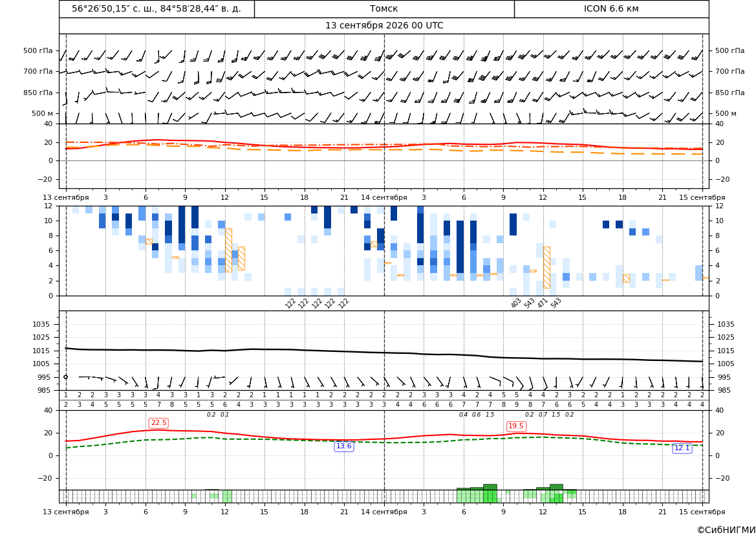Click the 500 м level label on left
Image resolution: width=756 pixels, height=535 pixels.
click(43, 113)
